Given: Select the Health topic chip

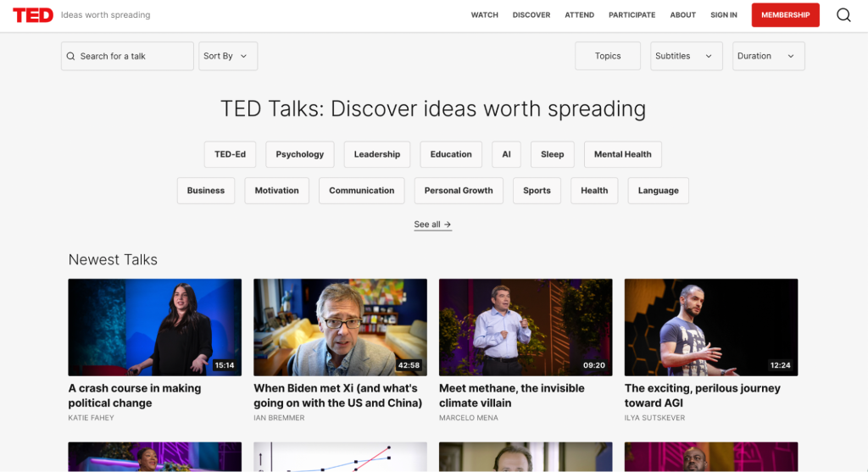Looking at the screenshot, I should pos(594,191).
